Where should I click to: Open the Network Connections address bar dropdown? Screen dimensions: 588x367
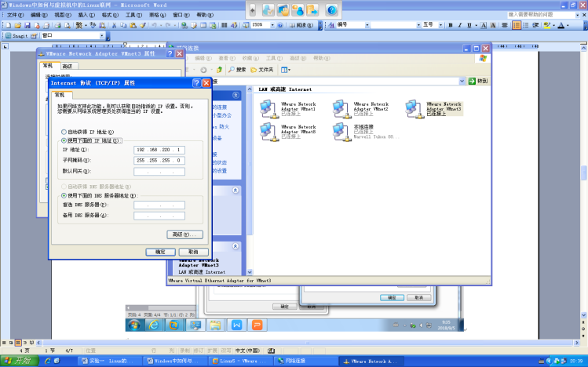(x=462, y=81)
